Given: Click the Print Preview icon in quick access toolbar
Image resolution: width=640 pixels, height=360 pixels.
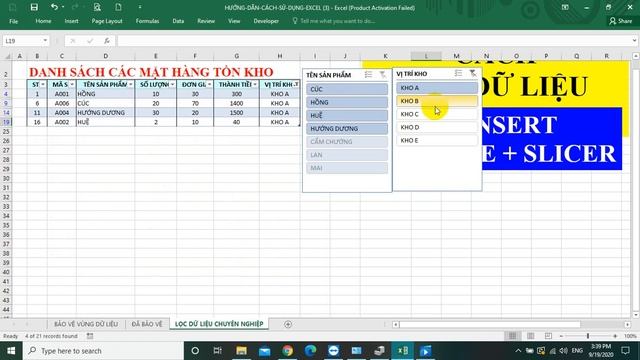Looking at the screenshot, I should (97, 7).
